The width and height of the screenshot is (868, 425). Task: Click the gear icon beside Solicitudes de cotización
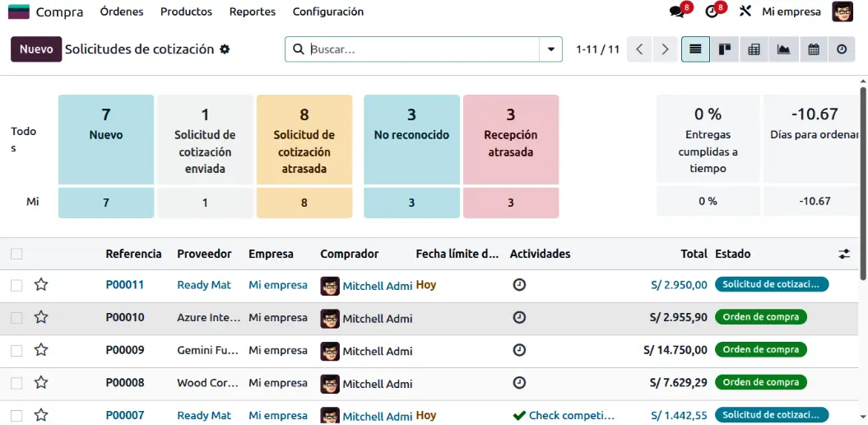click(x=225, y=49)
